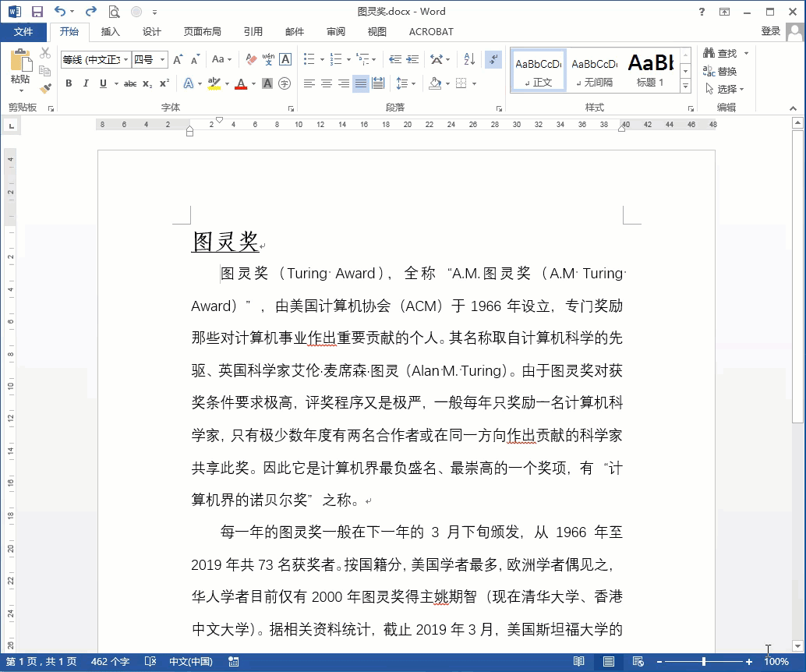Screen dimensions: 806x672
Task: Clear all formatting with the eraser icon
Action: tap(249, 58)
